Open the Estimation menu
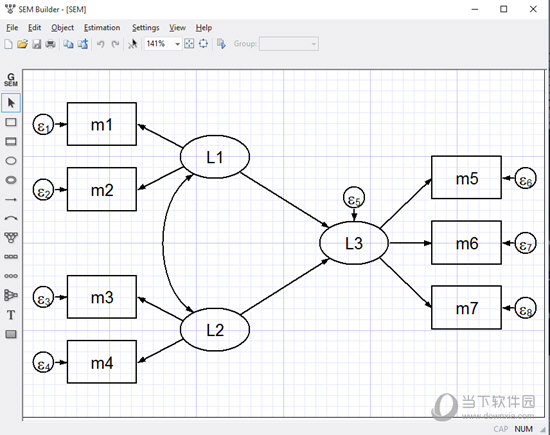This screenshot has width=550, height=435. pos(102,28)
